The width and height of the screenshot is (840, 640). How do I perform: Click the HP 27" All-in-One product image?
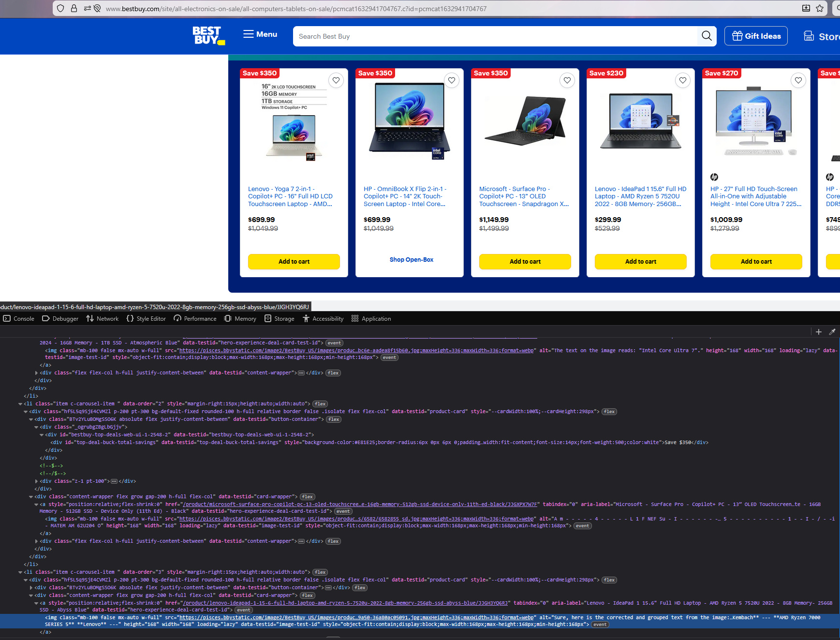coord(756,123)
